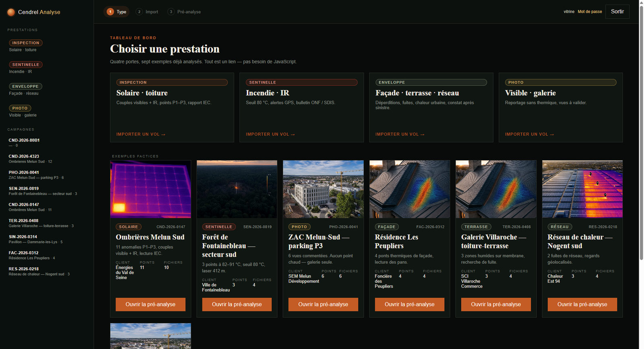Click the PHOTO badge on ZAC Melun-Sud card
The width and height of the screenshot is (644, 349).
[299, 227]
